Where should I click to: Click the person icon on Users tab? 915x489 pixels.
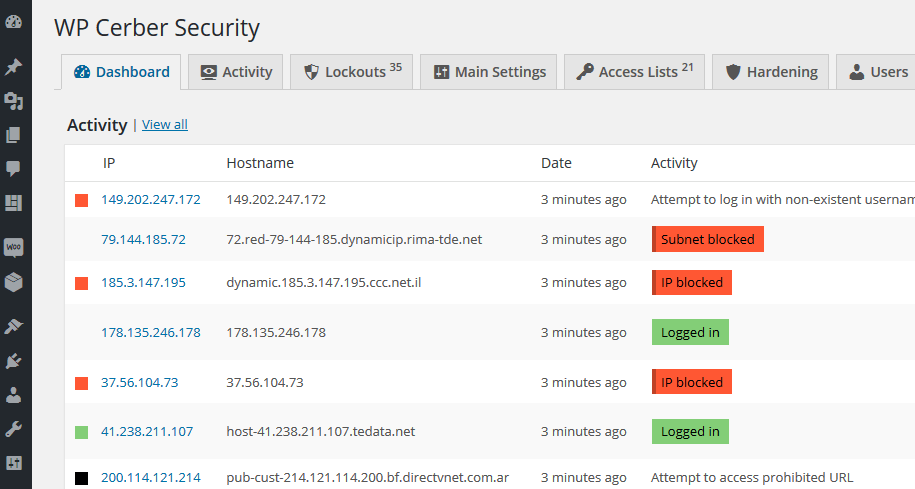(857, 72)
